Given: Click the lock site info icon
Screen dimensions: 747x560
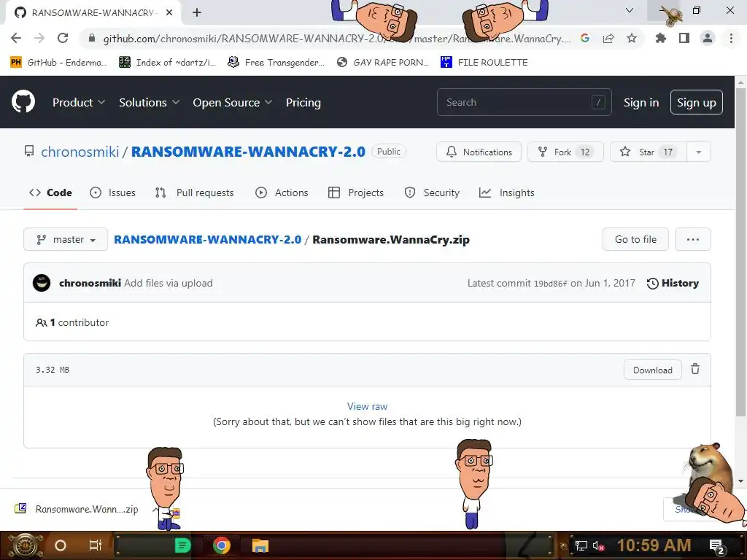Looking at the screenshot, I should point(92,38).
